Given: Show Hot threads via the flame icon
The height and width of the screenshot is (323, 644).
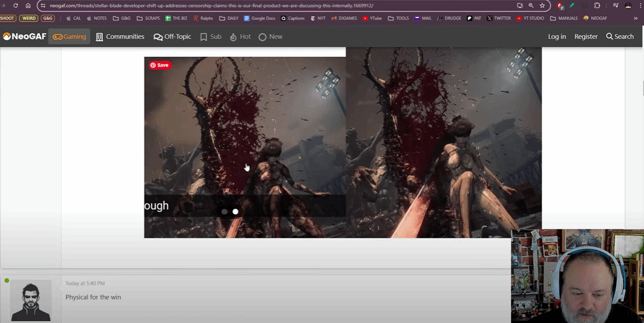Looking at the screenshot, I should (x=240, y=37).
